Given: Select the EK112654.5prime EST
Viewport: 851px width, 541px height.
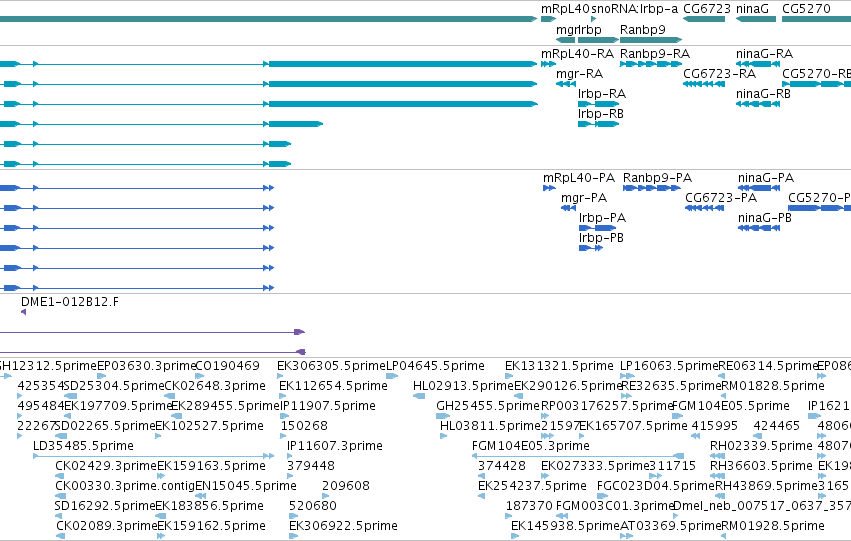Looking at the screenshot, I should coord(282,396).
